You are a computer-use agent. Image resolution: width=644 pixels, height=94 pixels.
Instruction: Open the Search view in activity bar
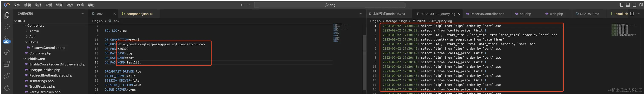[x=7, y=27]
